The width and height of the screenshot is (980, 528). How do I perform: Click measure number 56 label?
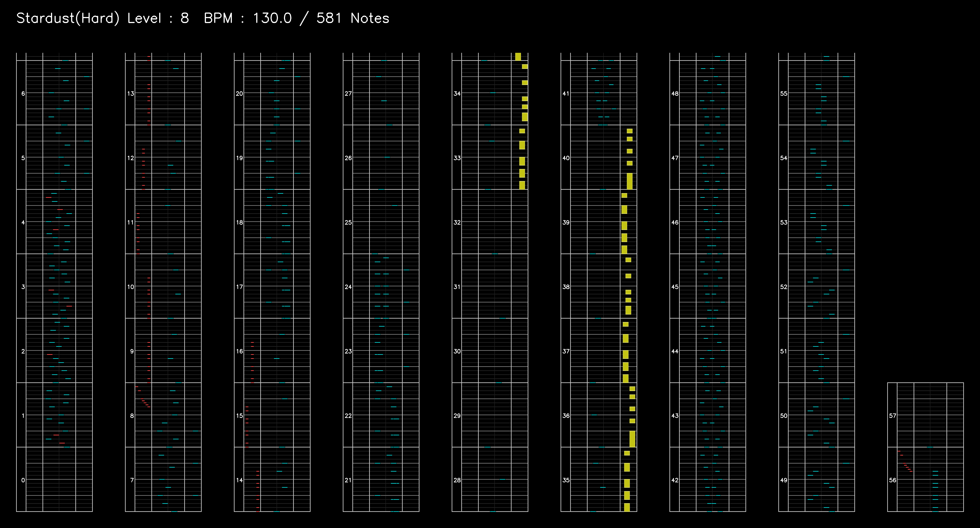(893, 480)
